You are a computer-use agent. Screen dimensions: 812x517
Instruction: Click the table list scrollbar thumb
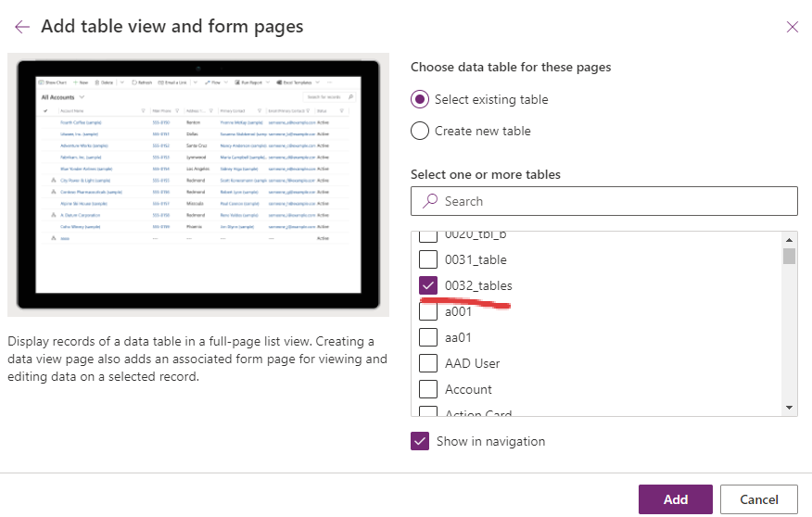pos(789,256)
